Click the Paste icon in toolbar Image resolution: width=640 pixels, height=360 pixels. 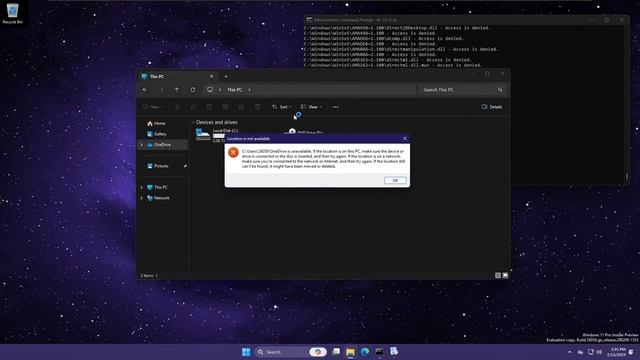pos(209,107)
